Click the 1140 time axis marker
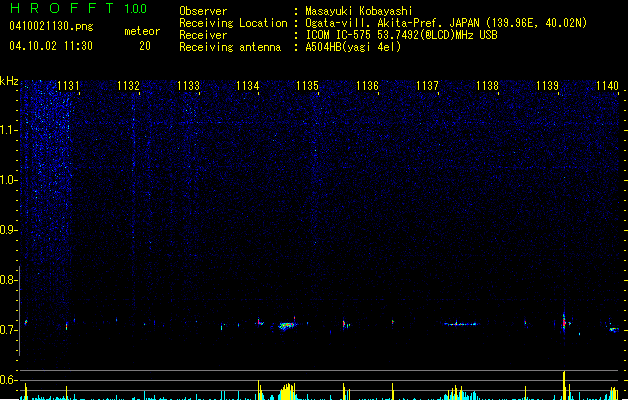This screenshot has width=629, height=400. 607,86
